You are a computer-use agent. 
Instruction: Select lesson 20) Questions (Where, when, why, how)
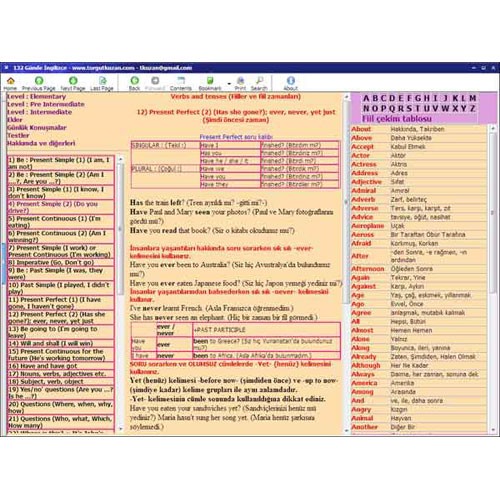pyautogui.click(x=60, y=407)
